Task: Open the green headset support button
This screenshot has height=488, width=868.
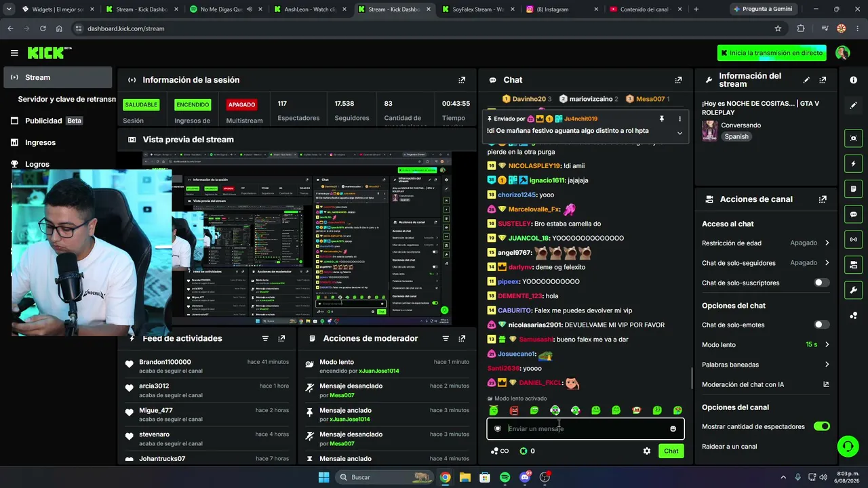Action: pos(848,446)
